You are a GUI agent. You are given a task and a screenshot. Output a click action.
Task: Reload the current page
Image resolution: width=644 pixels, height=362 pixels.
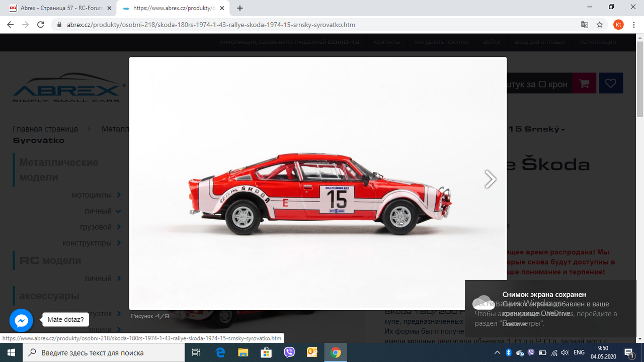coord(41,24)
